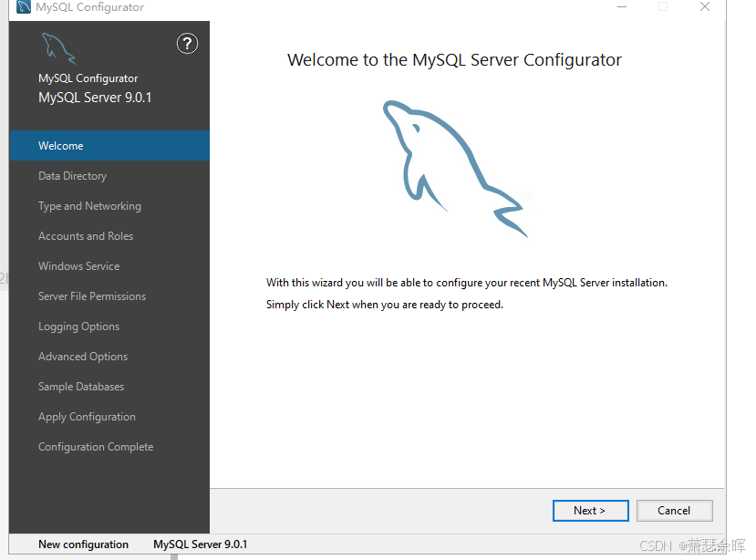Click the 'MySQL Configurator' sidebar header label
The image size is (756, 560).
click(x=88, y=78)
